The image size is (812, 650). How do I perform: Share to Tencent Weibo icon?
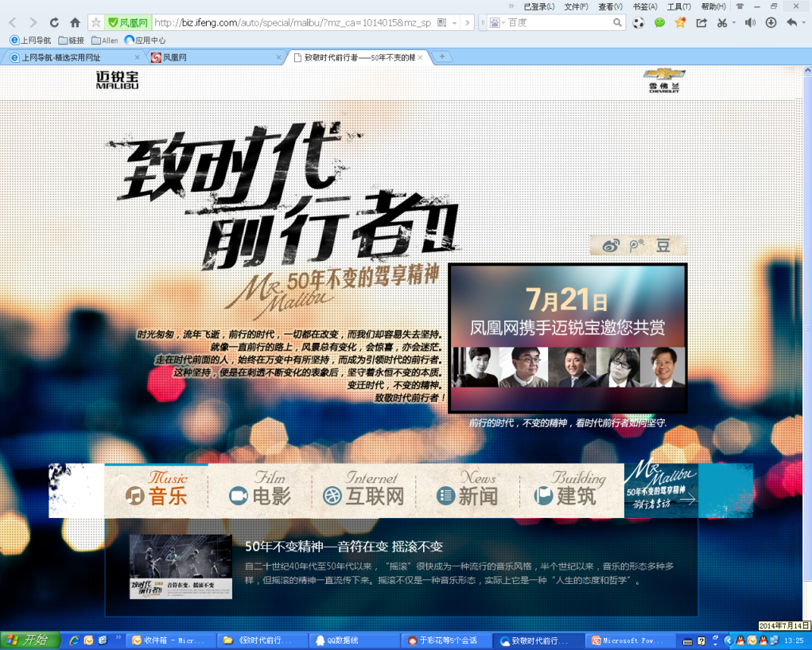pyautogui.click(x=637, y=245)
